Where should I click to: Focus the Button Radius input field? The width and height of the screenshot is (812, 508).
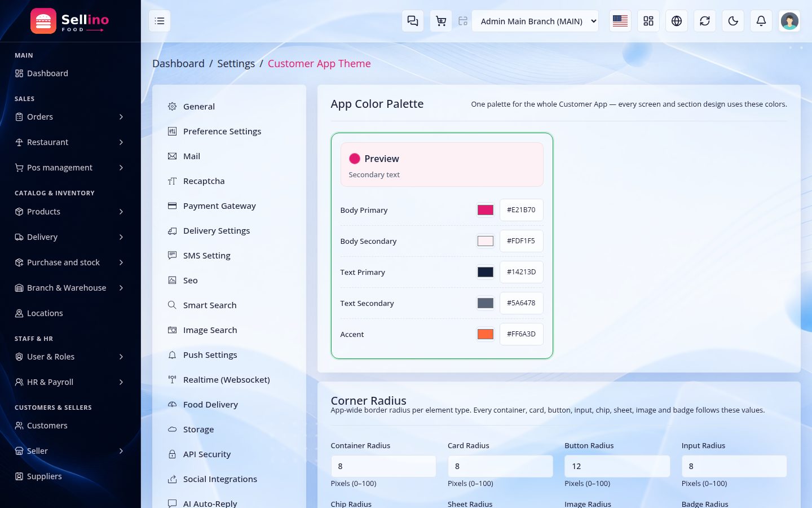[617, 466]
